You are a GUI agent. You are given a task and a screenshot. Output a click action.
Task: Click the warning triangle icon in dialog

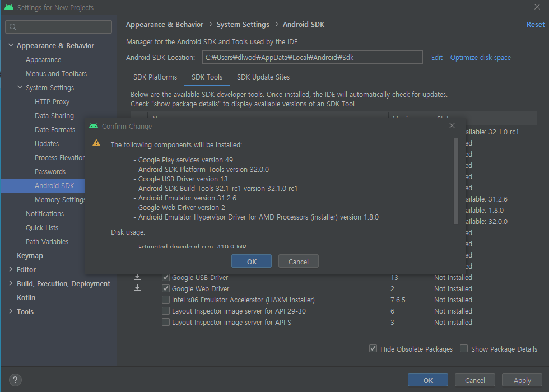coord(96,143)
